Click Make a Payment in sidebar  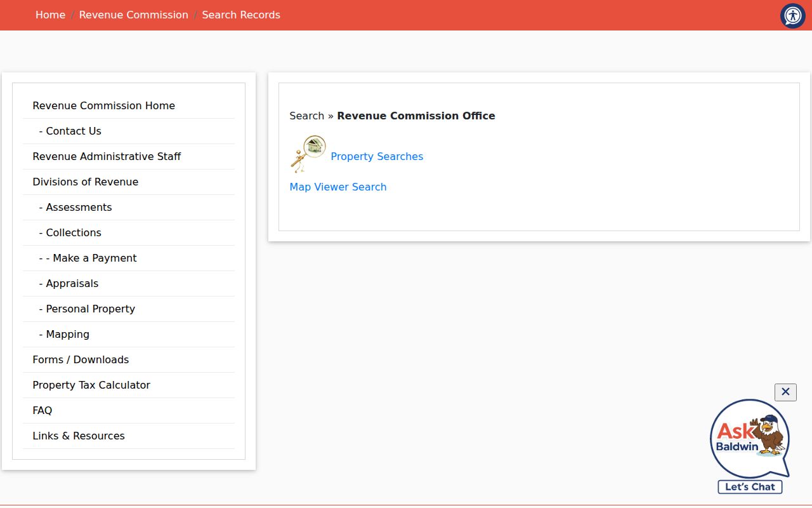(129, 258)
